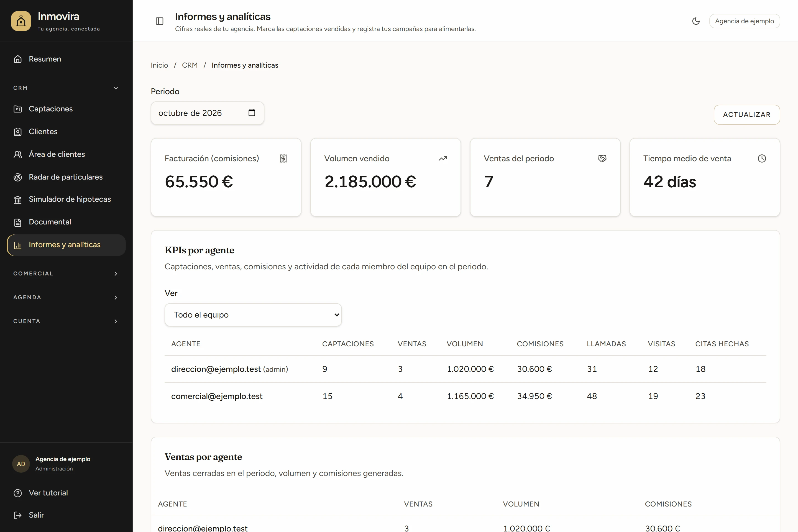Image resolution: width=798 pixels, height=532 pixels.
Task: Open Simulador de hipotecas menu item
Action: pyautogui.click(x=66, y=199)
